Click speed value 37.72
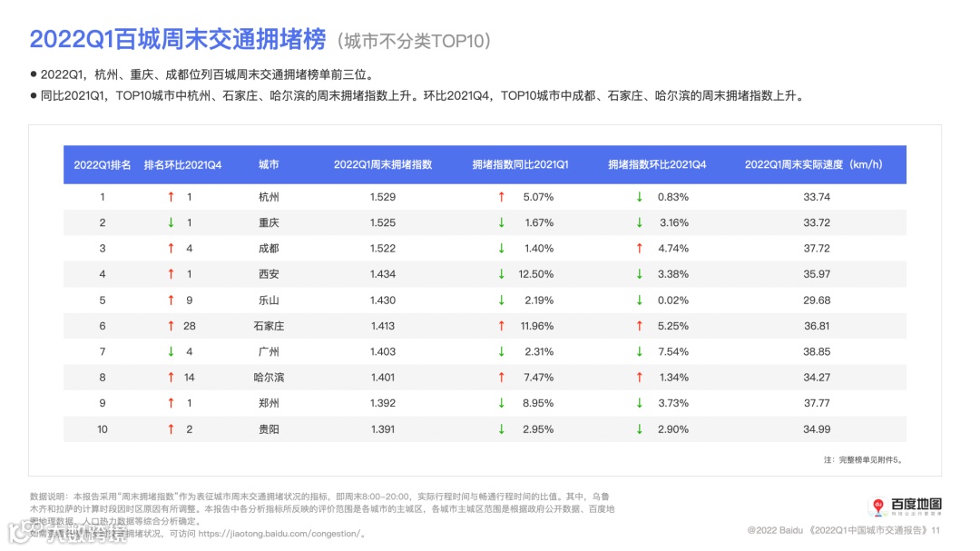The image size is (980, 551). click(x=817, y=249)
